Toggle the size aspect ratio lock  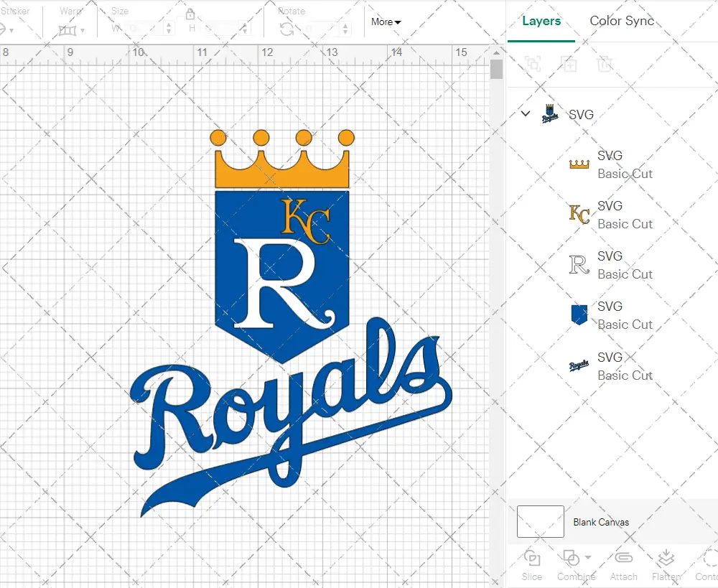tap(190, 15)
